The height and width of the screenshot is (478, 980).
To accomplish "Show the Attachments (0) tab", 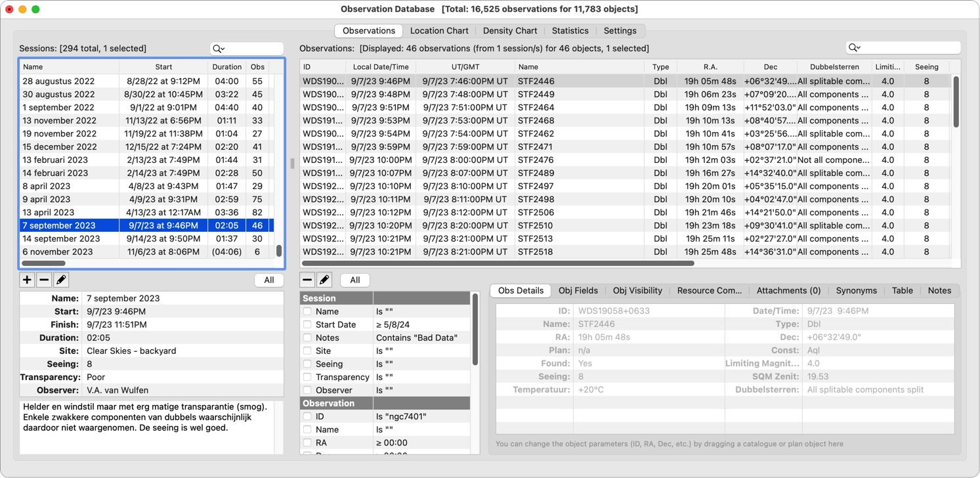I will pos(788,290).
